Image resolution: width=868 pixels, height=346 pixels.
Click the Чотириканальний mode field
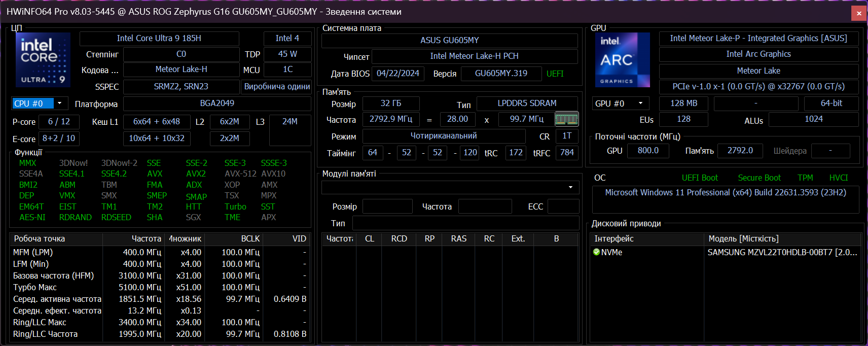(x=444, y=136)
